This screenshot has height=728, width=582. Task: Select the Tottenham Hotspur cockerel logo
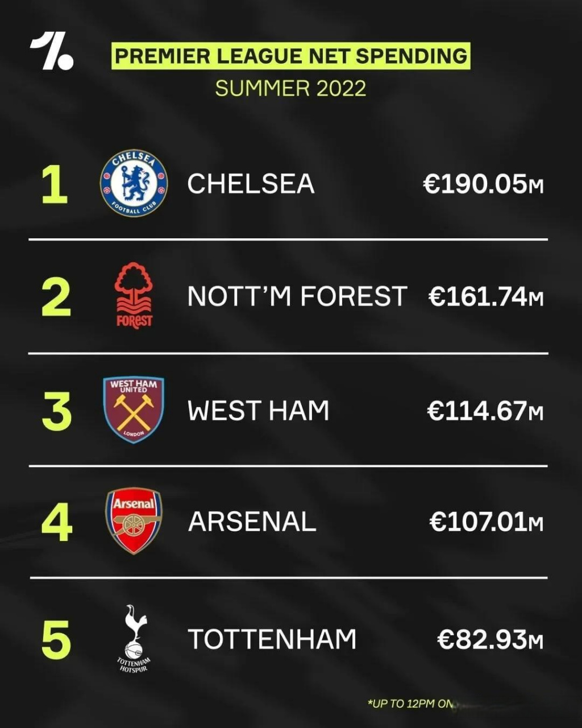pos(135,639)
